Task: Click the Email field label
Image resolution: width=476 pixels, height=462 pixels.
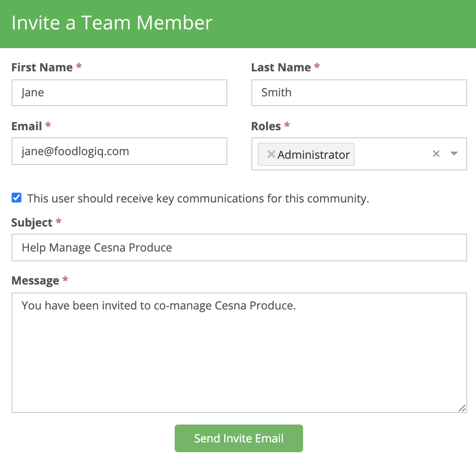Action: (x=27, y=126)
